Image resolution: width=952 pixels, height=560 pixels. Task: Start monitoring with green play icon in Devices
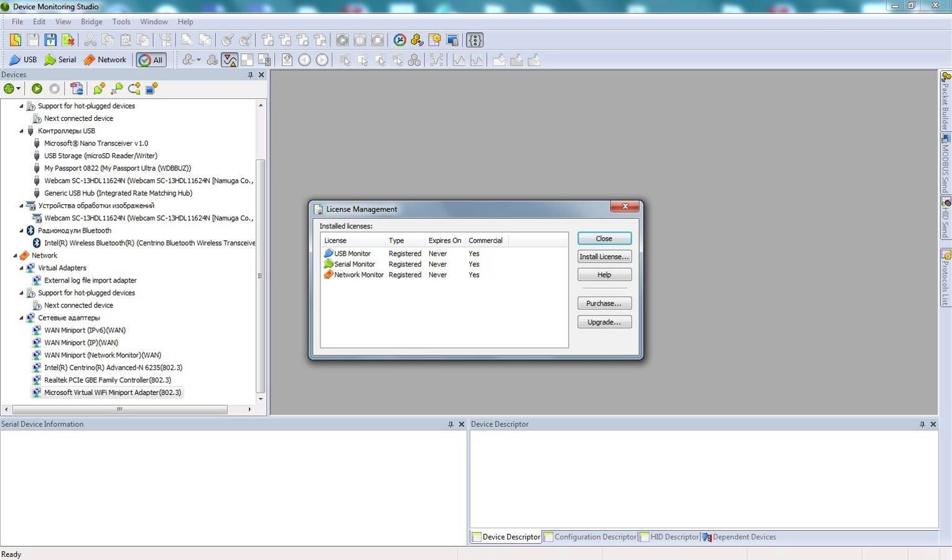[37, 88]
